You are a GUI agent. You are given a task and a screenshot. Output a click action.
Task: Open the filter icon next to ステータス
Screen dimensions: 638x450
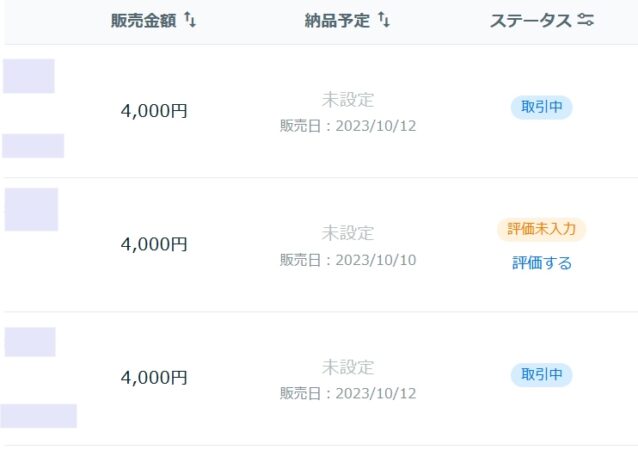[x=586, y=21]
